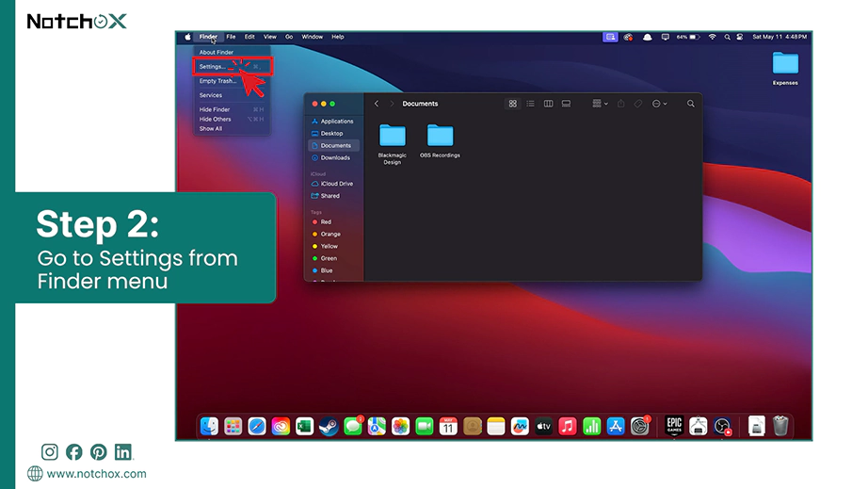Launch Microsoft Excel from the Dock
This screenshot has width=868, height=489.
tap(304, 426)
